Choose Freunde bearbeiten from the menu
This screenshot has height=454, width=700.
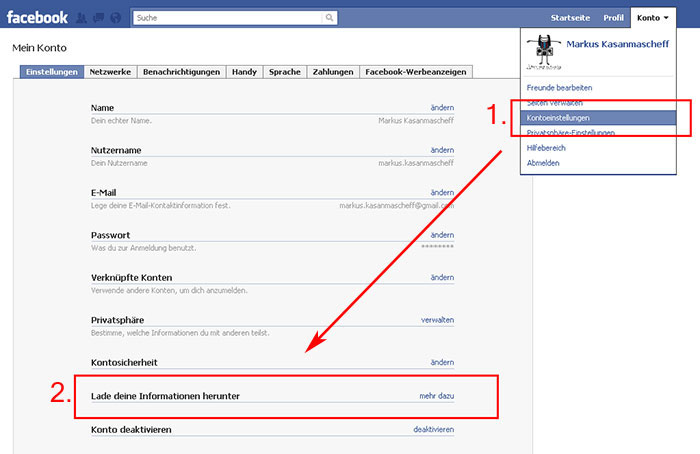pyautogui.click(x=561, y=88)
